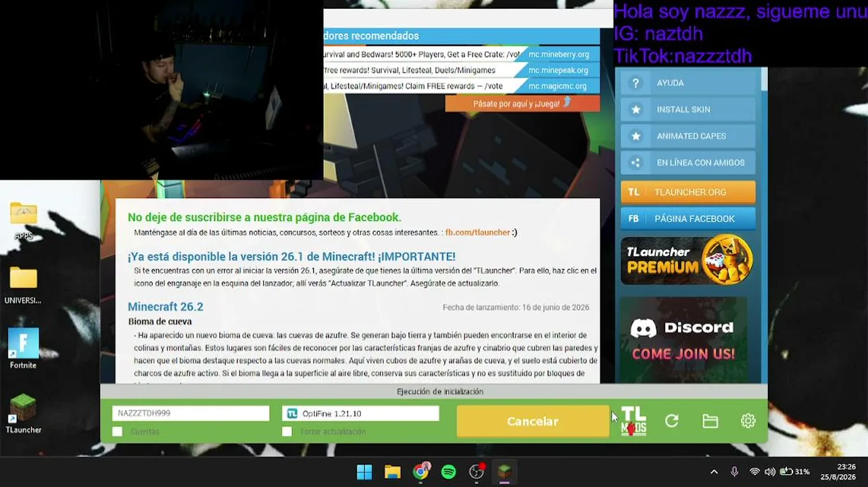Image resolution: width=868 pixels, height=487 pixels.
Task: Click the star icon beside ANIMATED CAPES
Action: coord(635,136)
